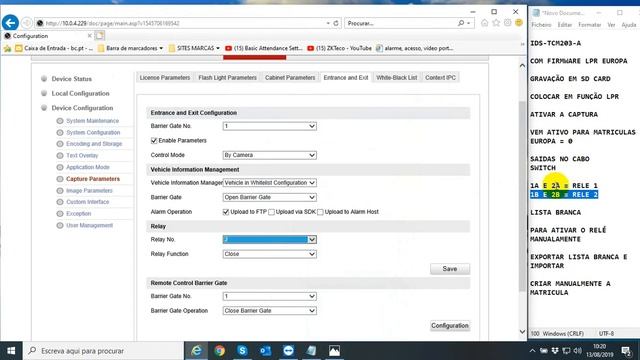Toggle Upload to FTP checkbox
Image resolution: width=640 pixels, height=360 pixels.
[x=226, y=212]
